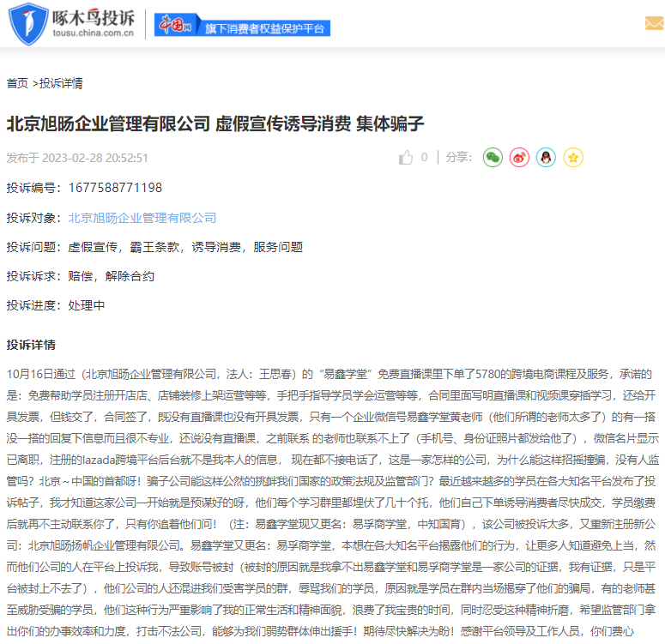This screenshot has height=644, width=665.
Task: Click publish date 2023-02-28 20:52:51
Action: tap(95, 158)
